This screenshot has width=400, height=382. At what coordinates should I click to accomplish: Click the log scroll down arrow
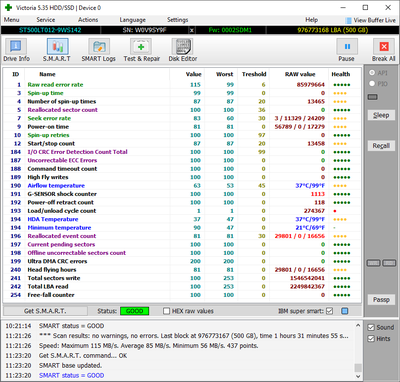(x=358, y=376)
